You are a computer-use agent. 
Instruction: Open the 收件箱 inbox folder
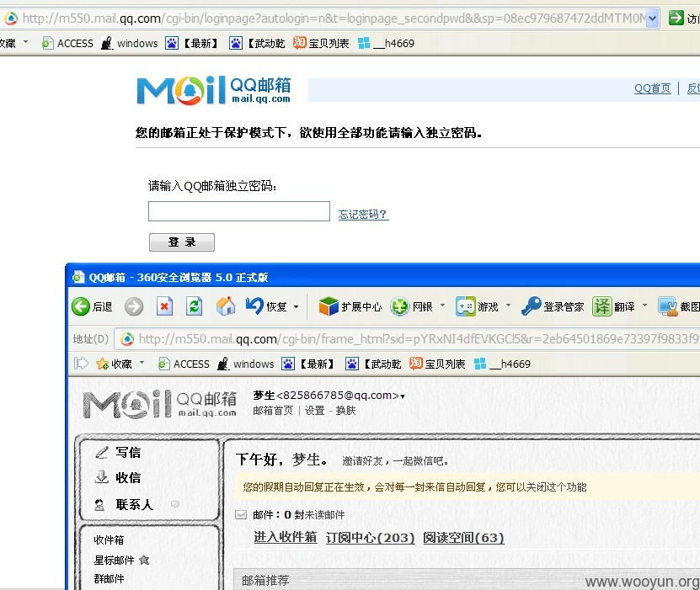(x=109, y=540)
